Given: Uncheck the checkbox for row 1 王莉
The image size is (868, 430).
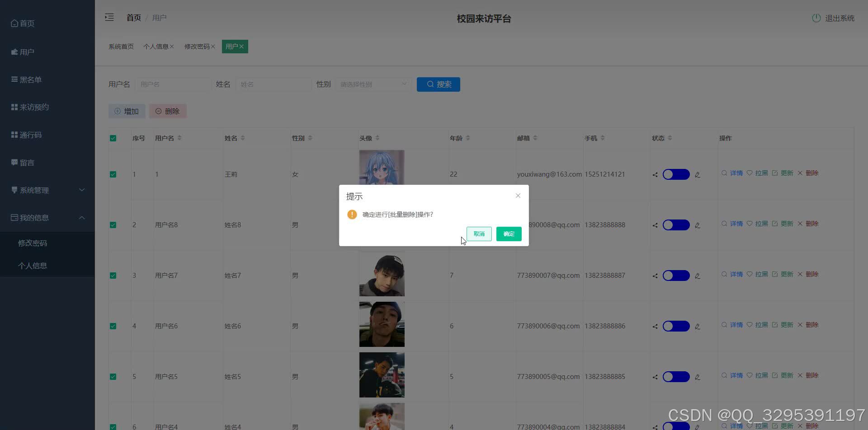Looking at the screenshot, I should 113,174.
